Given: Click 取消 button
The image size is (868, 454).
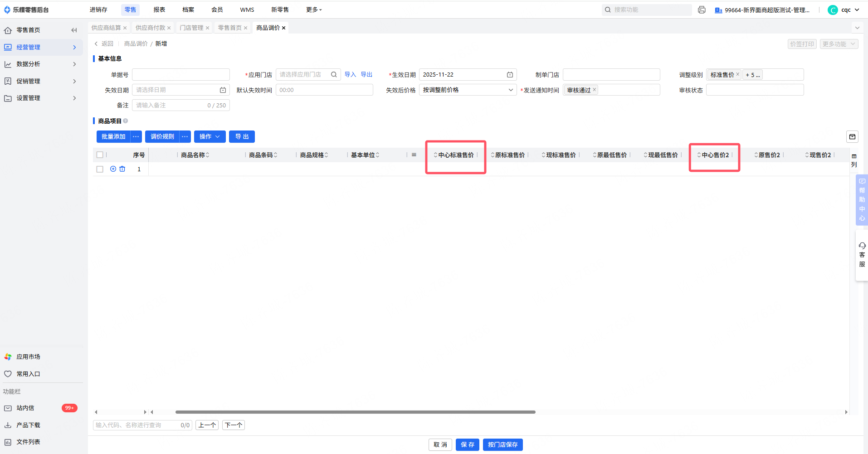Looking at the screenshot, I should tap(440, 445).
